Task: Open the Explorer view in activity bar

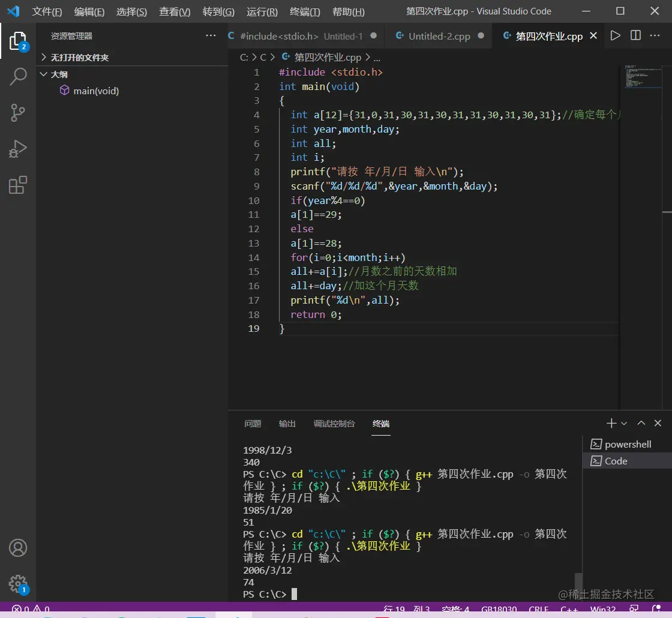Action: coord(18,41)
